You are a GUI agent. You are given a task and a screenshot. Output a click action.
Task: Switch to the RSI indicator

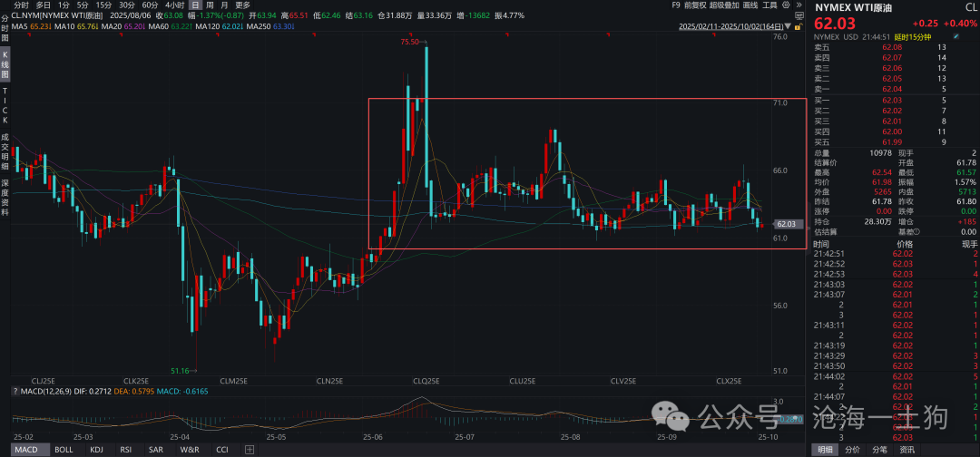[126, 450]
